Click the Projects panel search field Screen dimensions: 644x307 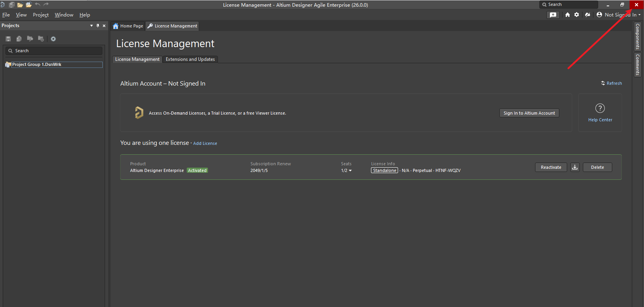(x=55, y=51)
